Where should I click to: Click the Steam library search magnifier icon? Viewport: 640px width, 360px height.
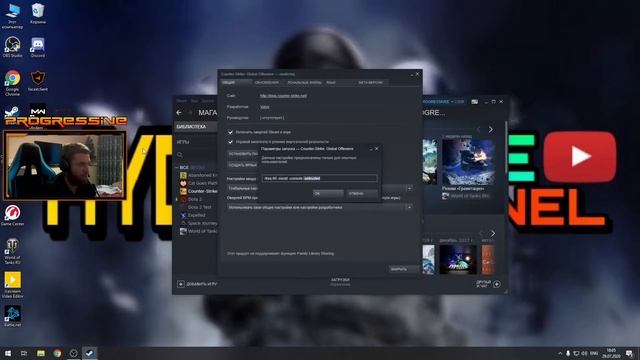point(180,155)
